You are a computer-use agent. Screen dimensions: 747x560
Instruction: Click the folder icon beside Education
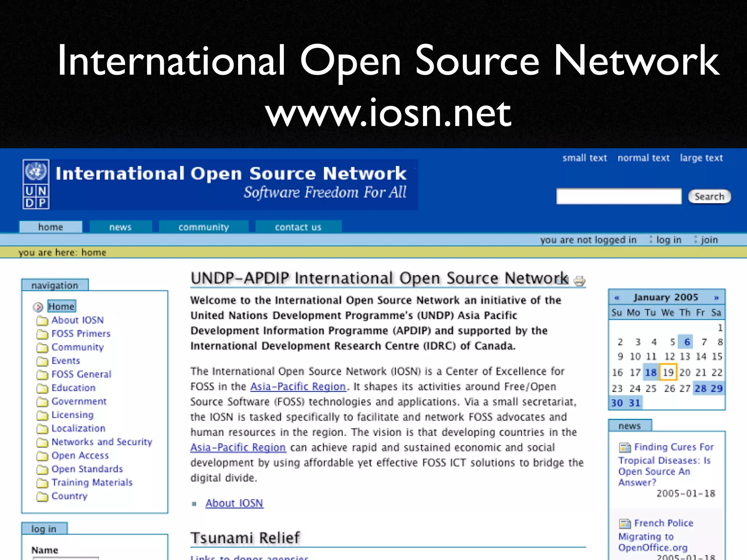[x=42, y=388]
